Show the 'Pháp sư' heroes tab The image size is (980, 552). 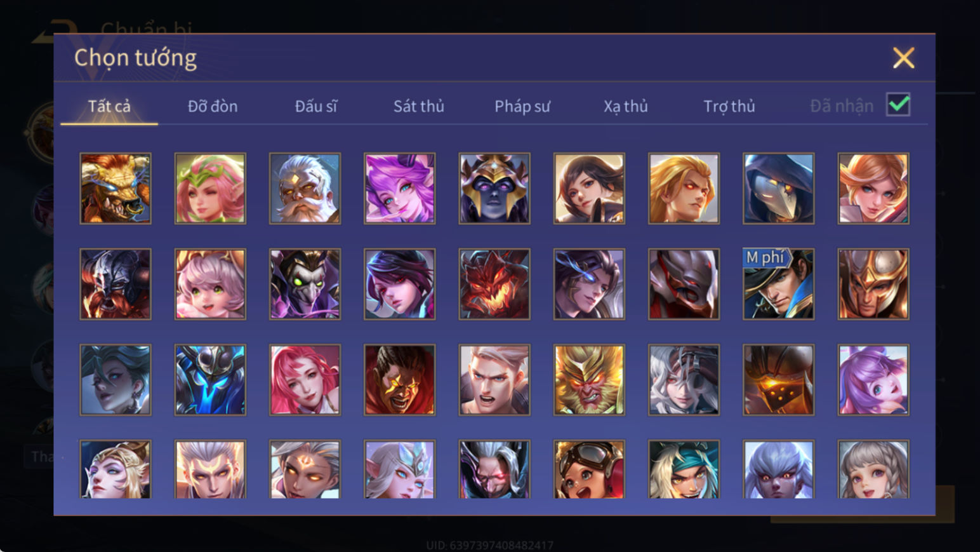[x=522, y=106]
